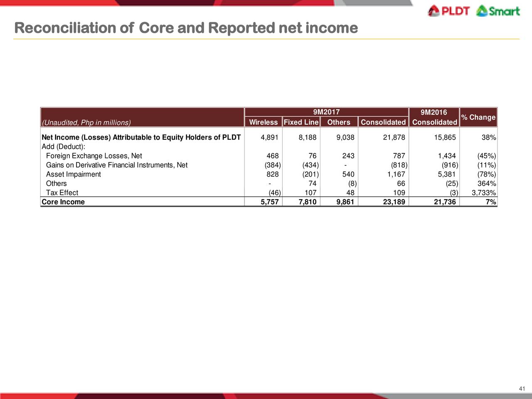Select '(Unaudited, Php in millions)' label
This screenshot has height=399, width=532.
click(86, 122)
